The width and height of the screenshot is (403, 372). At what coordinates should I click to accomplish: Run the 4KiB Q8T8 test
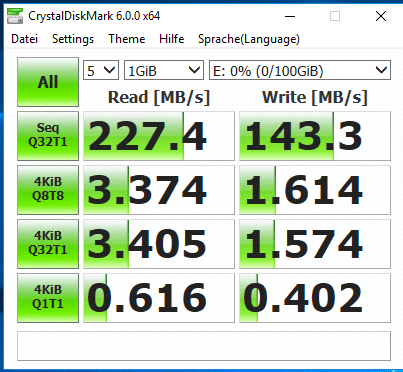pos(48,190)
